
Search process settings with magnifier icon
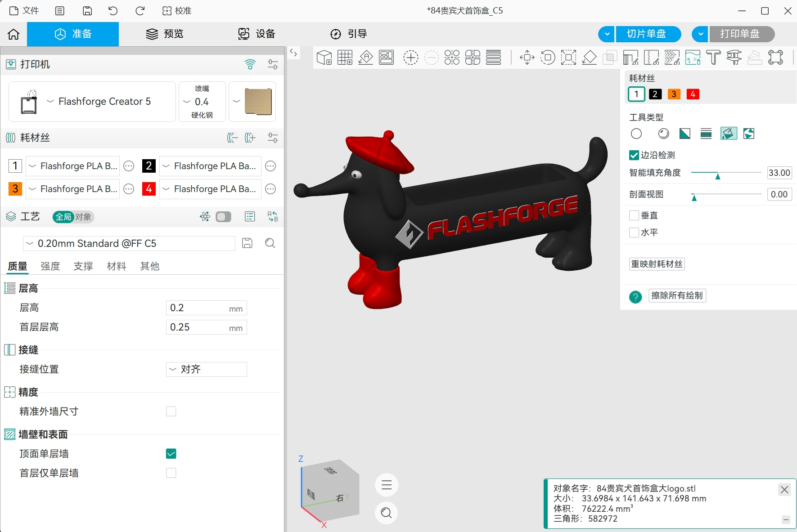point(270,243)
